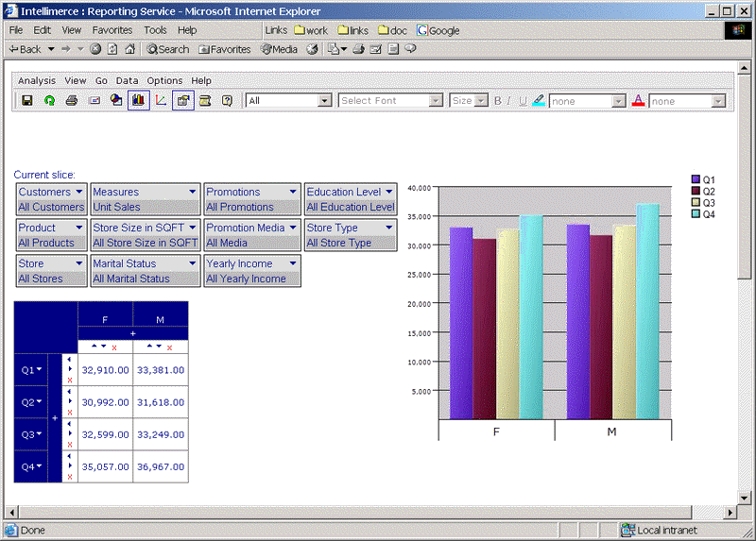Click the plus expander under F/M columns
Image resolution: width=756 pixels, height=541 pixels.
point(132,333)
